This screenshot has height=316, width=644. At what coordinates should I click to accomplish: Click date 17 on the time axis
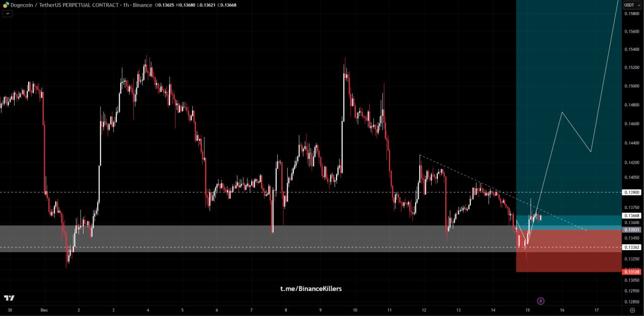[x=596, y=310]
